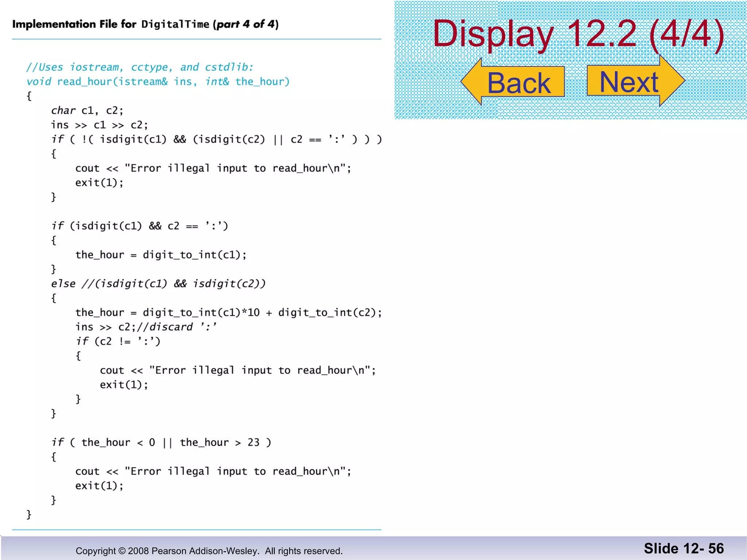Click the 'else //(isdigit(c1) && isdigit(c2))' line

point(158,284)
